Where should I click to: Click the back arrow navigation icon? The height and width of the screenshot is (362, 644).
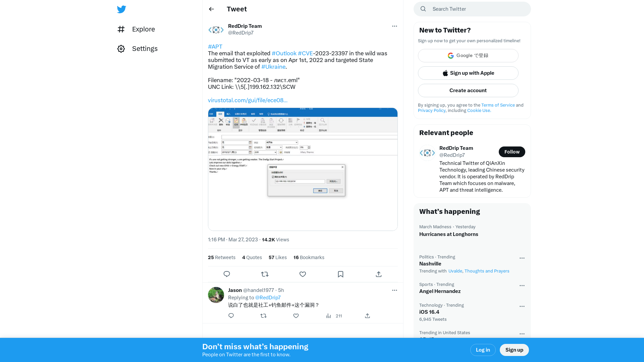211,9
